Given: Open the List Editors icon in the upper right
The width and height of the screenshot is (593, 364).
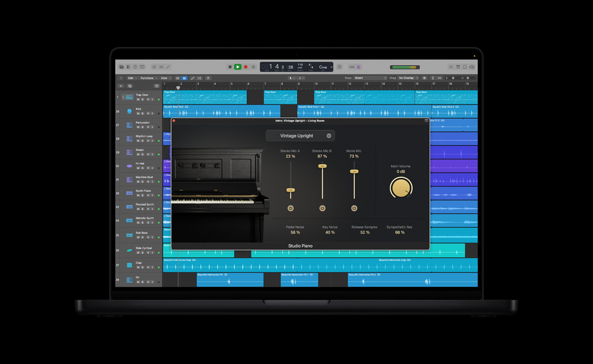Looking at the screenshot, I should 451,67.
